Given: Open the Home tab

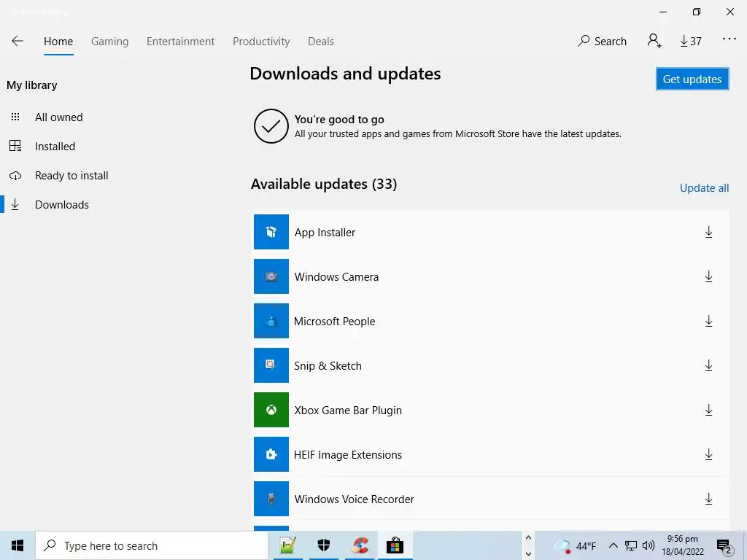Looking at the screenshot, I should pos(58,42).
